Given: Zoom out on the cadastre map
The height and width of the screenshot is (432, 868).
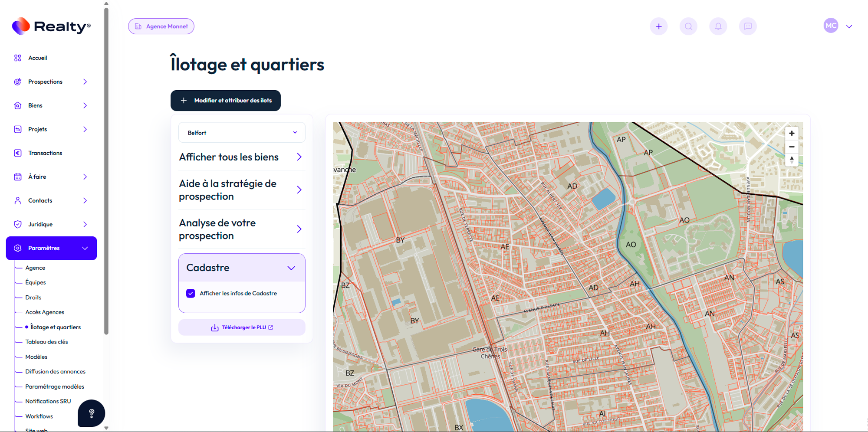Looking at the screenshot, I should tap(792, 147).
